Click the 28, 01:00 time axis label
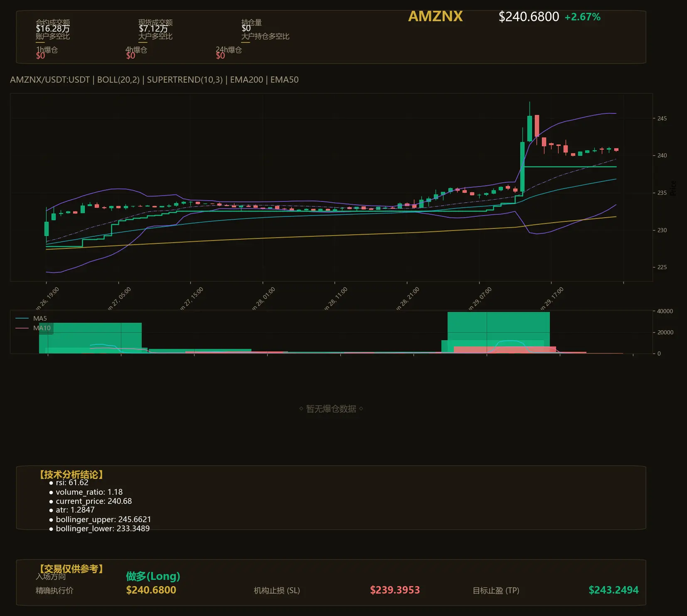The width and height of the screenshot is (687, 616). click(x=263, y=298)
